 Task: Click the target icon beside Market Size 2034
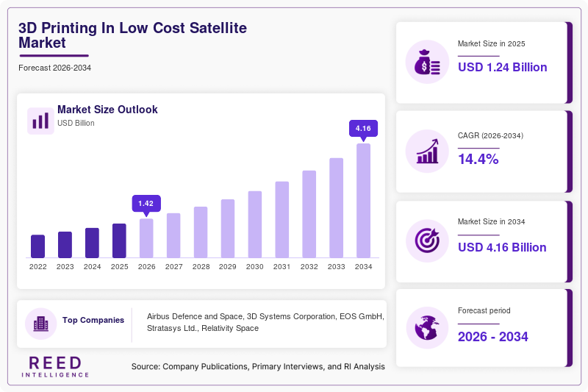[427, 240]
